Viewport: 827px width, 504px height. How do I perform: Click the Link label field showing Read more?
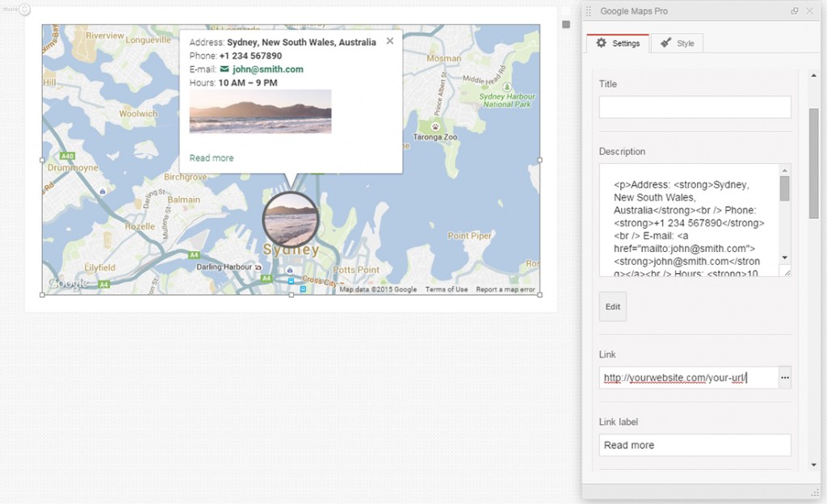(x=695, y=444)
